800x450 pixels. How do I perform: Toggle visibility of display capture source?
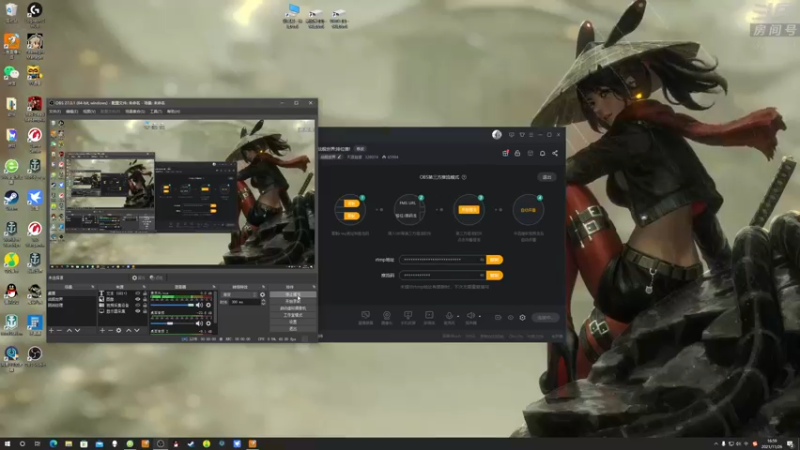[x=138, y=311]
